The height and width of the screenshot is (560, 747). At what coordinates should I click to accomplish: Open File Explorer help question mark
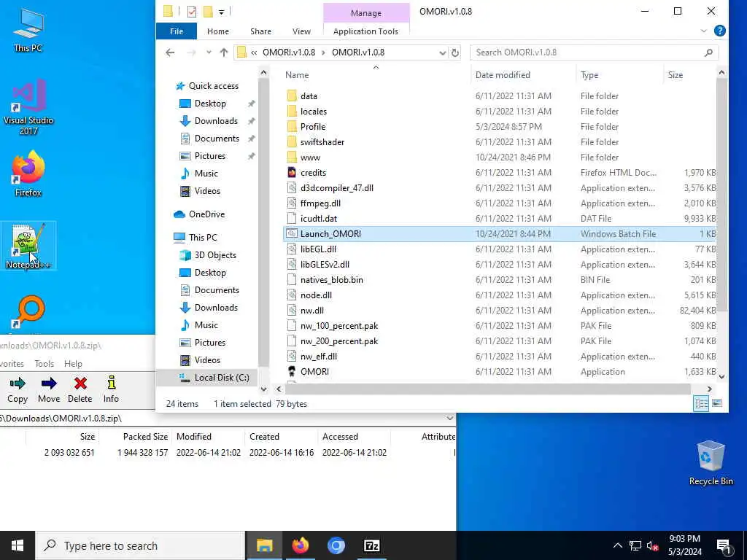719,31
